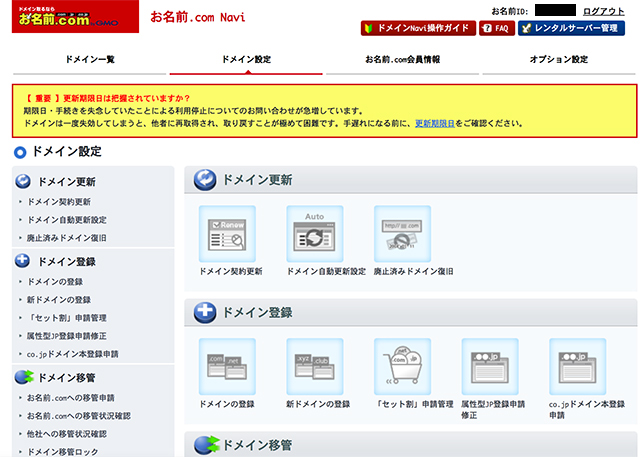Click the ドメイン自動更新設定 Auto icon
This screenshot has width=640, height=457.
coord(315,234)
